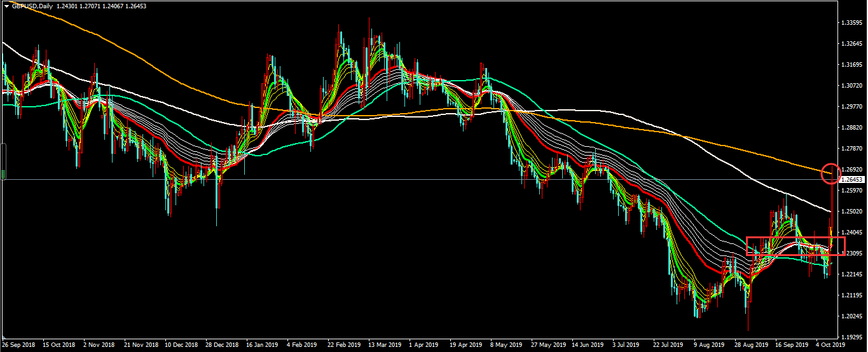Click the 26 Sep 2018 date label
The width and height of the screenshot is (868, 352).
pos(17,346)
